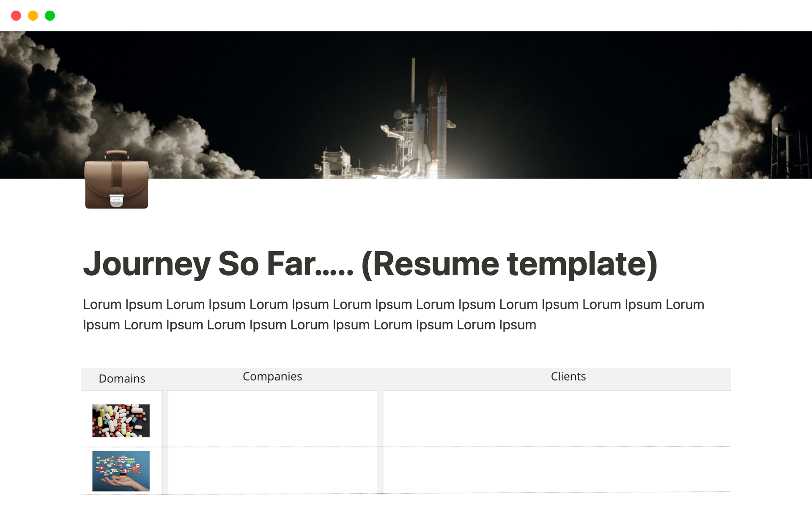The height and width of the screenshot is (508, 812).
Task: Click Companies cell in flags row
Action: pyautogui.click(x=272, y=470)
